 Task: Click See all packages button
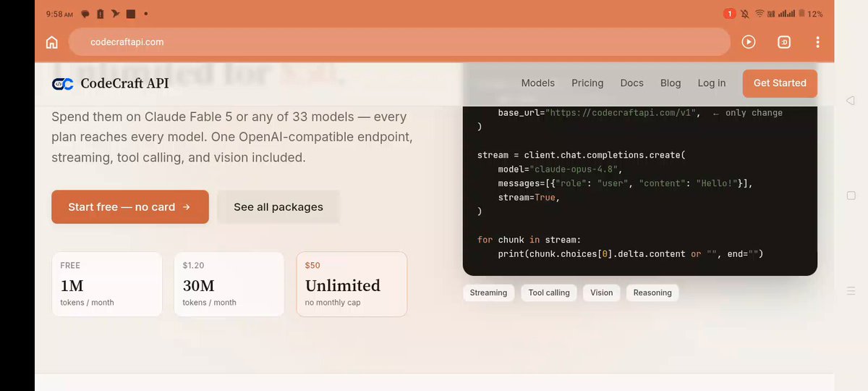pos(278,207)
